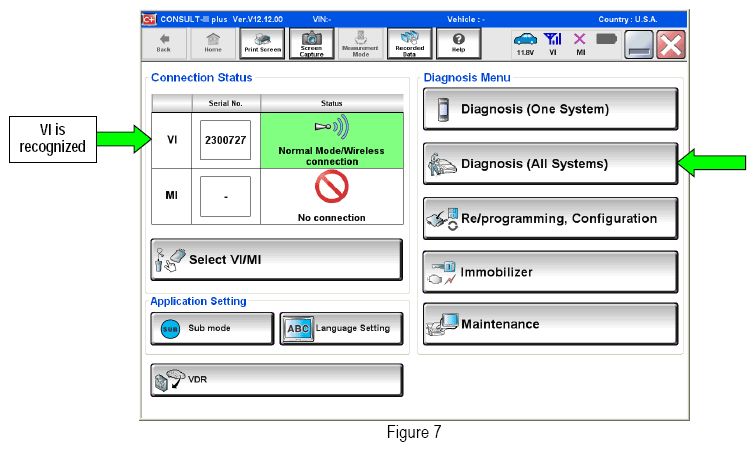
Task: Click the 'Status' column header
Action: coord(332,103)
